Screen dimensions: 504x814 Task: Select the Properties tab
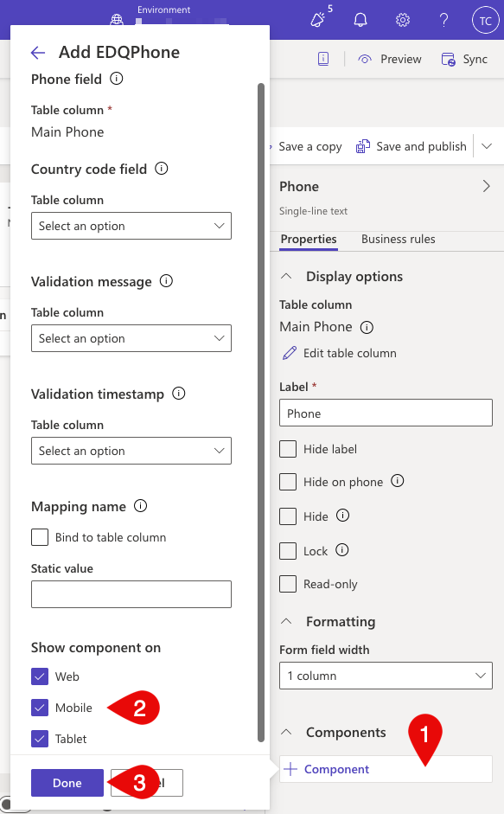pos(309,240)
